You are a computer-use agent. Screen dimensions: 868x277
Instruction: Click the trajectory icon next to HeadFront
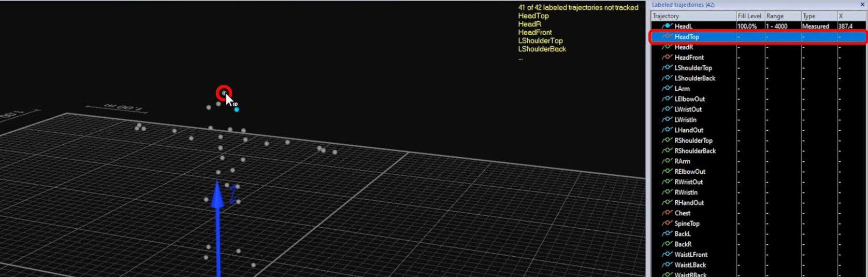(x=667, y=57)
